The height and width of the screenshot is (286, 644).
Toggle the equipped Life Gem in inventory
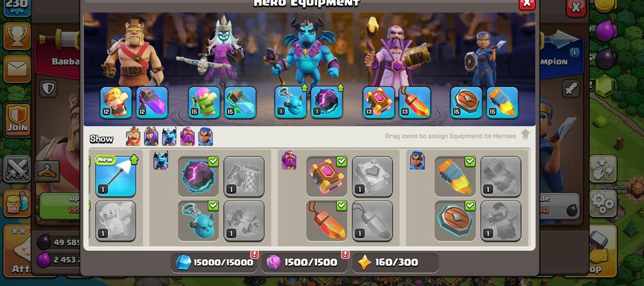326,221
